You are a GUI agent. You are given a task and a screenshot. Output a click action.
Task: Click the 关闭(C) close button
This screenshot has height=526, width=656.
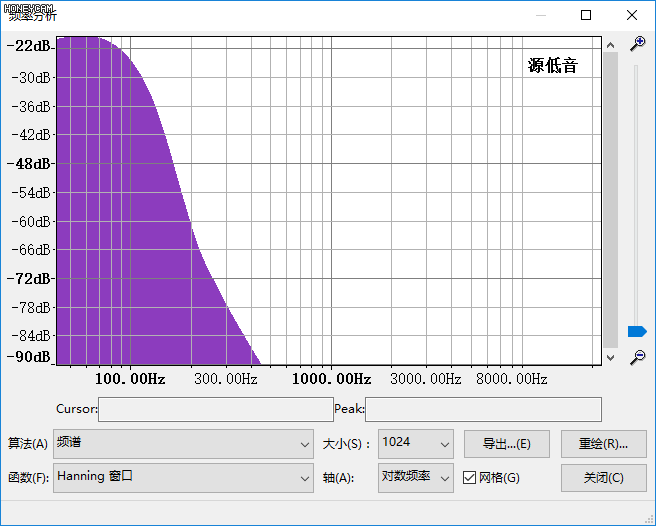[603, 478]
